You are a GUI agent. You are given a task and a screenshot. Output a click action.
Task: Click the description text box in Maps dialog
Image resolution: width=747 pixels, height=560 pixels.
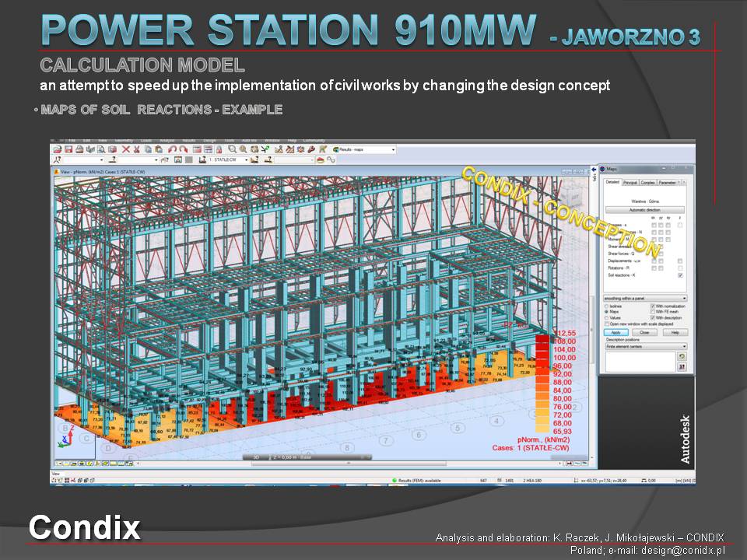pyautogui.click(x=640, y=362)
